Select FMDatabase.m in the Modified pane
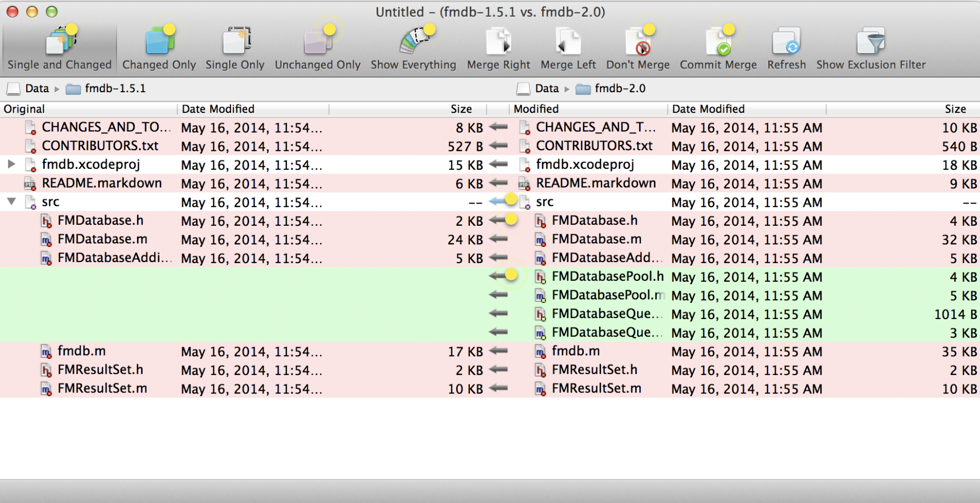The image size is (980, 503). coord(596,239)
